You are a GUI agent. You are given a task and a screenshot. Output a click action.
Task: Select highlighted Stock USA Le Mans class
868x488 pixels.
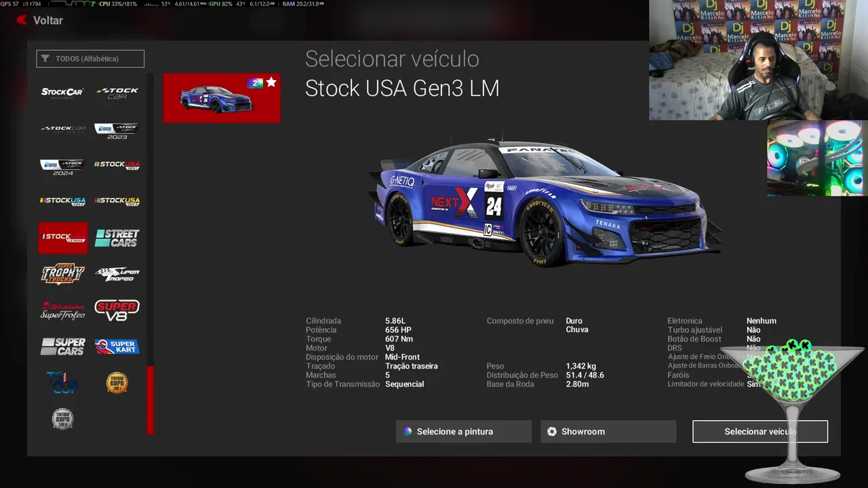click(x=62, y=238)
